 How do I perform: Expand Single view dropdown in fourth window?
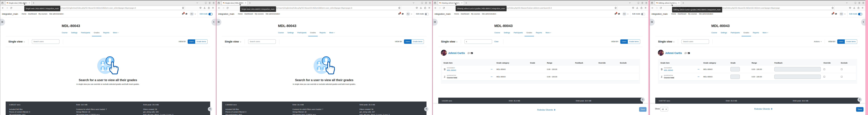pyautogui.click(x=666, y=42)
